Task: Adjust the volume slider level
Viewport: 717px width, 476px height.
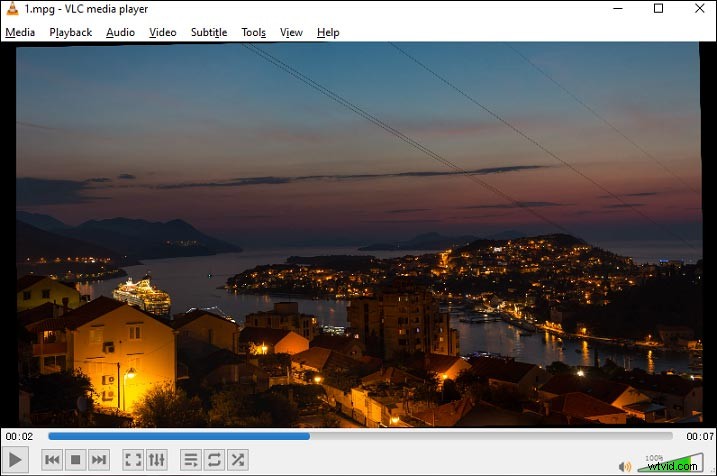Action: click(x=670, y=465)
